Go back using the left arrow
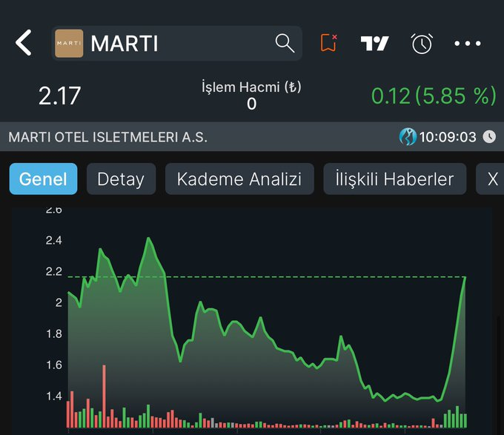The image size is (504, 435). pyautogui.click(x=24, y=43)
